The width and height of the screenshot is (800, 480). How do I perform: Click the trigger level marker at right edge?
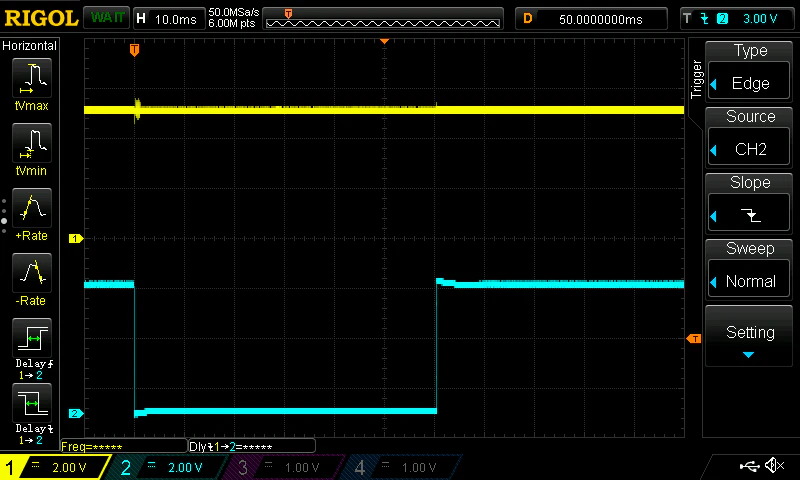pyautogui.click(x=694, y=339)
